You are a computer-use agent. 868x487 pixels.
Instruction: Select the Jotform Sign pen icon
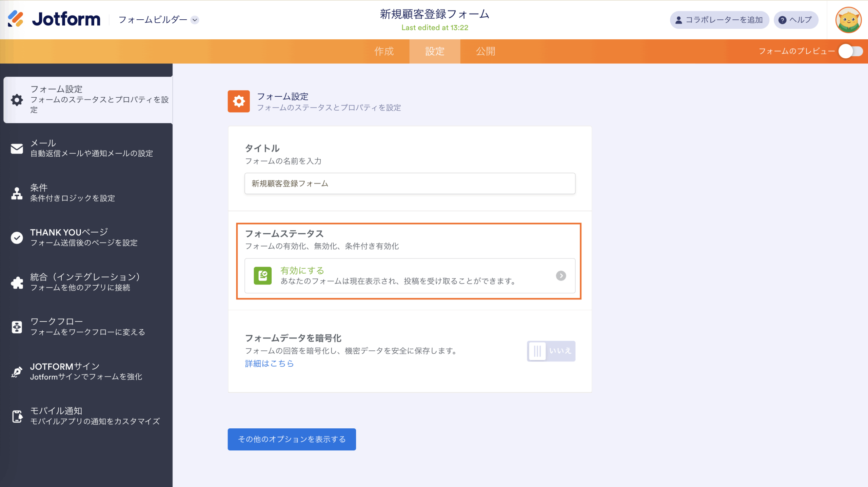17,372
